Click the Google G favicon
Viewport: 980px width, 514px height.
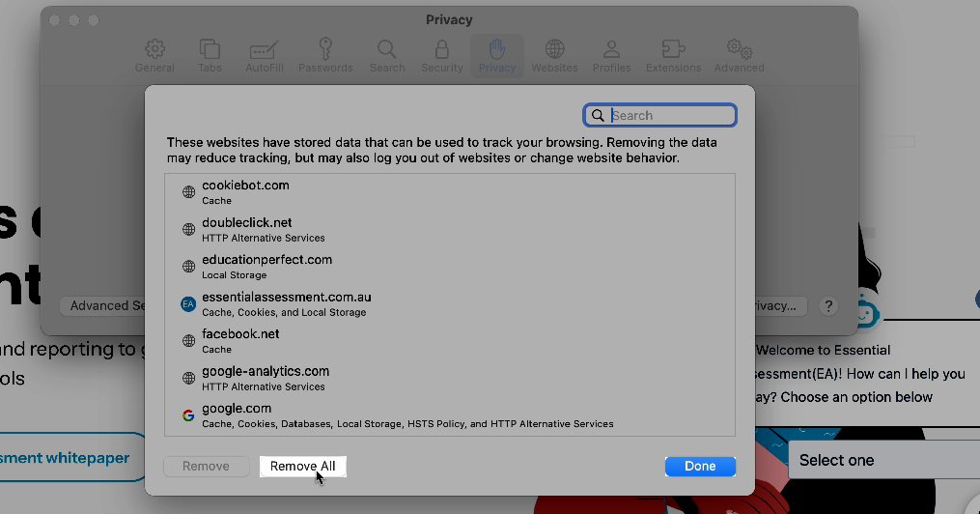click(x=188, y=415)
